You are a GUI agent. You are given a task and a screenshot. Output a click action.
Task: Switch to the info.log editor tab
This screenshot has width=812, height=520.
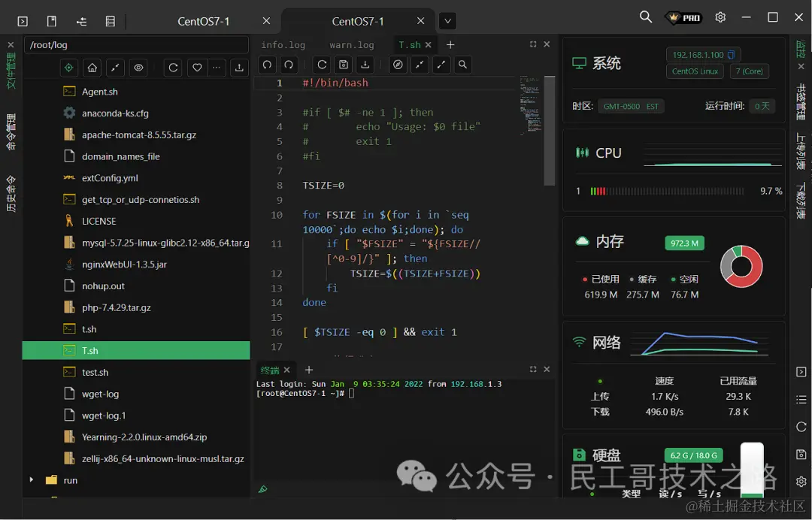click(x=283, y=45)
